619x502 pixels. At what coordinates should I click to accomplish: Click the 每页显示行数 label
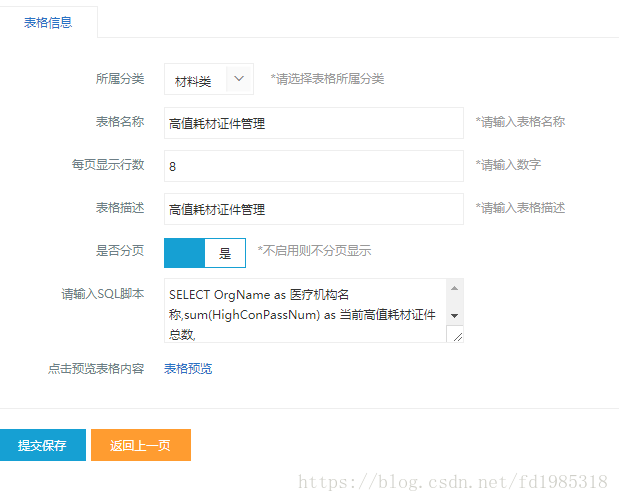tap(108, 165)
